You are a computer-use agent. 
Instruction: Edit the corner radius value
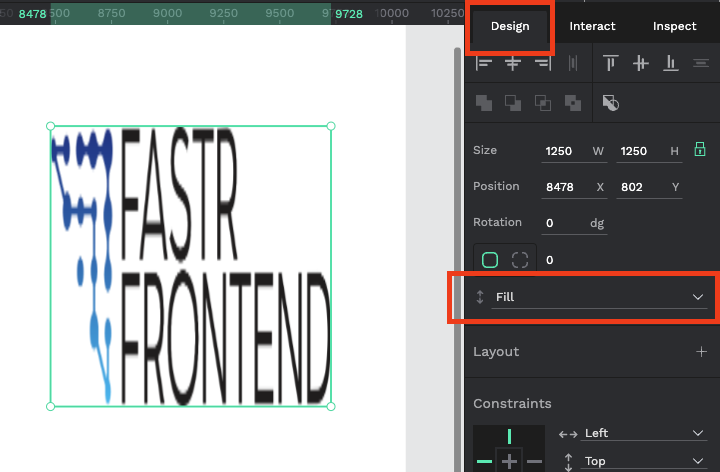pyautogui.click(x=550, y=260)
